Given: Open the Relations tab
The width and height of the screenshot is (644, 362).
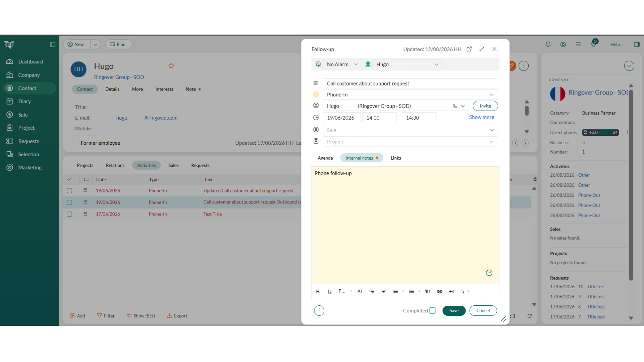Looking at the screenshot, I should pyautogui.click(x=115, y=165).
